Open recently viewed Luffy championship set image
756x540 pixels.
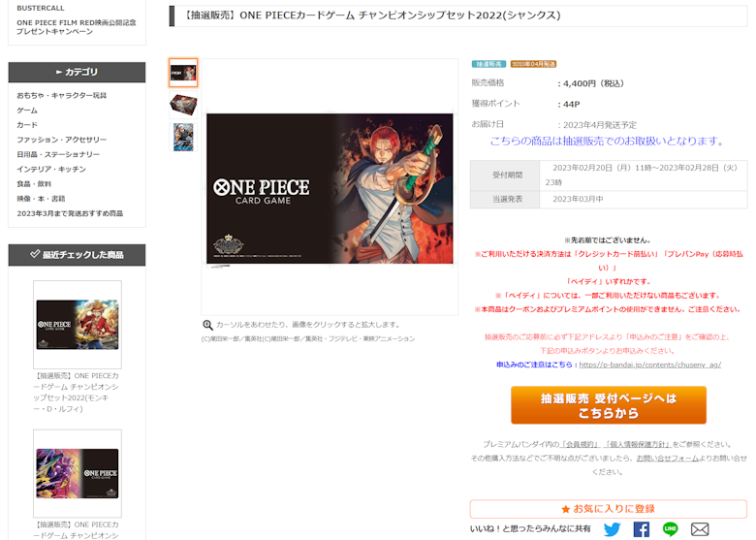click(x=78, y=325)
